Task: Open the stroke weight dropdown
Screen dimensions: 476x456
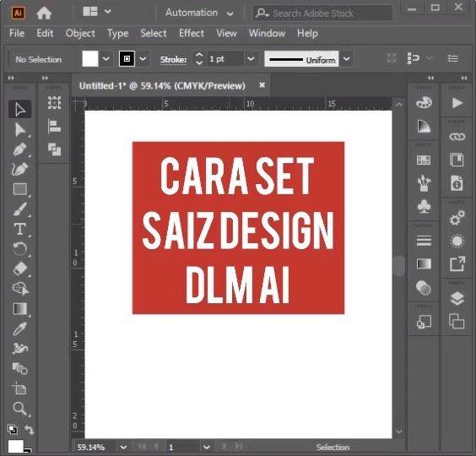Action: tap(251, 58)
